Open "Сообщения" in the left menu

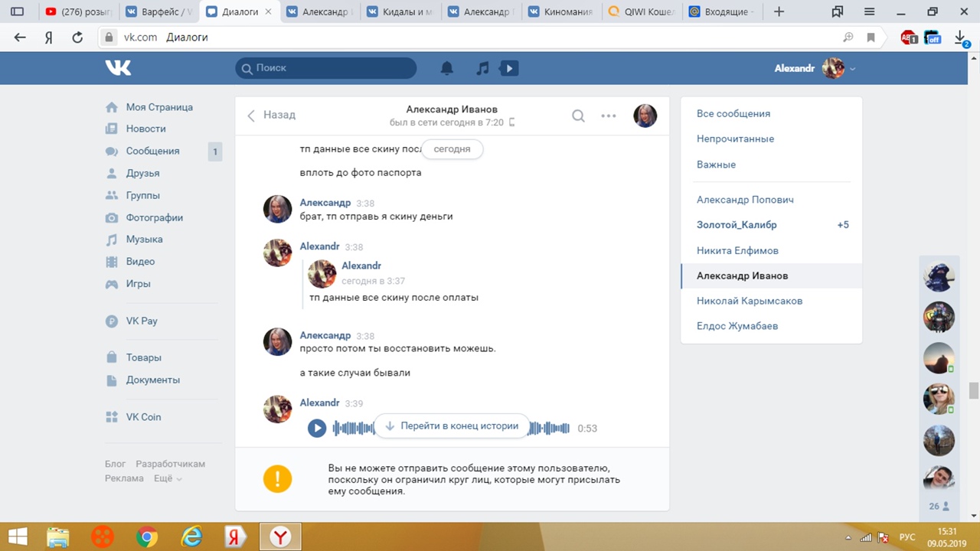pyautogui.click(x=152, y=151)
